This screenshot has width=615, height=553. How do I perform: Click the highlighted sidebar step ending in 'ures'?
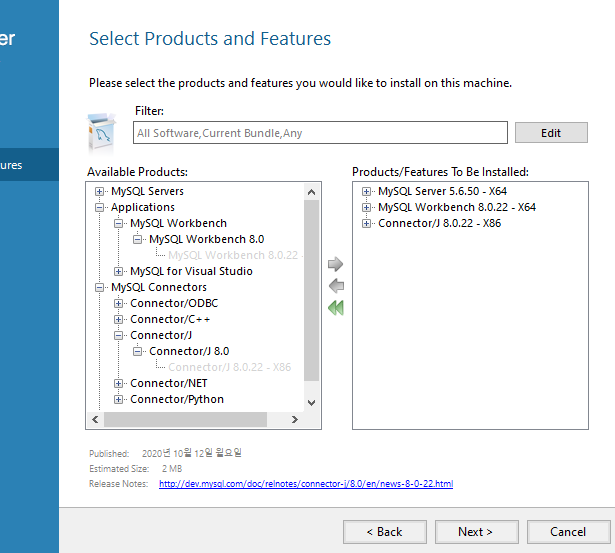click(x=29, y=165)
